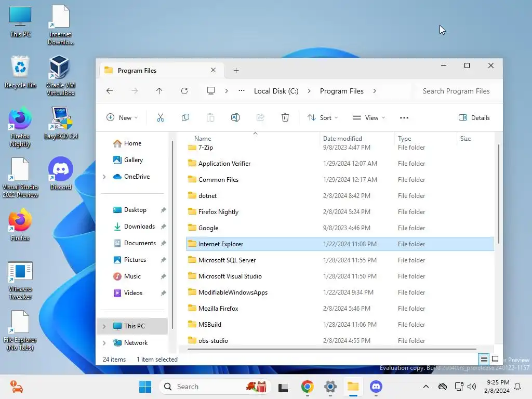This screenshot has width=532, height=399.
Task: Click the Share icon in toolbar
Action: click(260, 118)
